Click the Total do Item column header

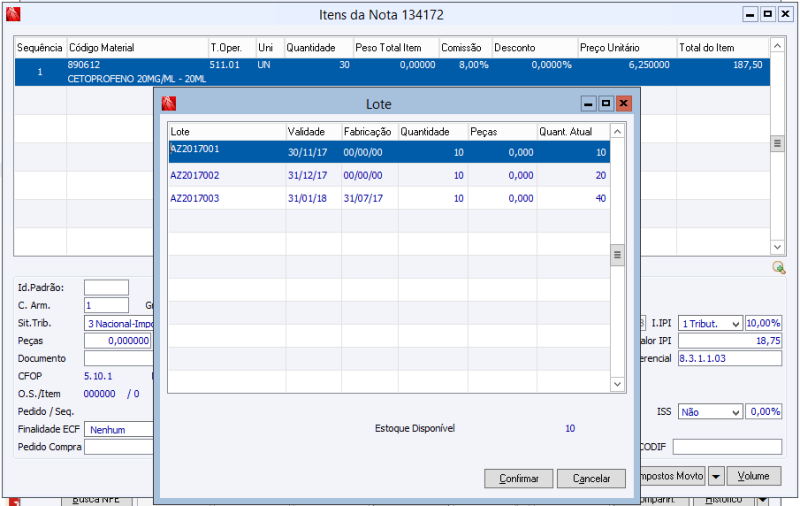722,47
